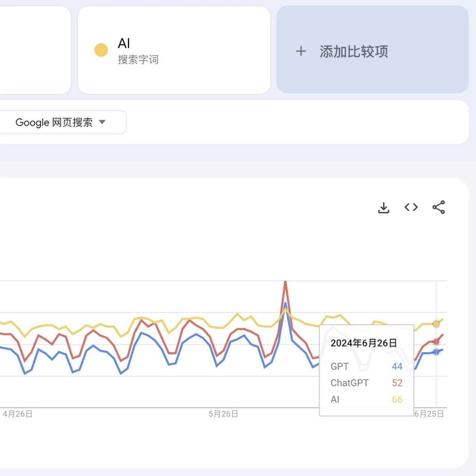Click the 5月26日 axis label
476x476 pixels.
[223, 414]
